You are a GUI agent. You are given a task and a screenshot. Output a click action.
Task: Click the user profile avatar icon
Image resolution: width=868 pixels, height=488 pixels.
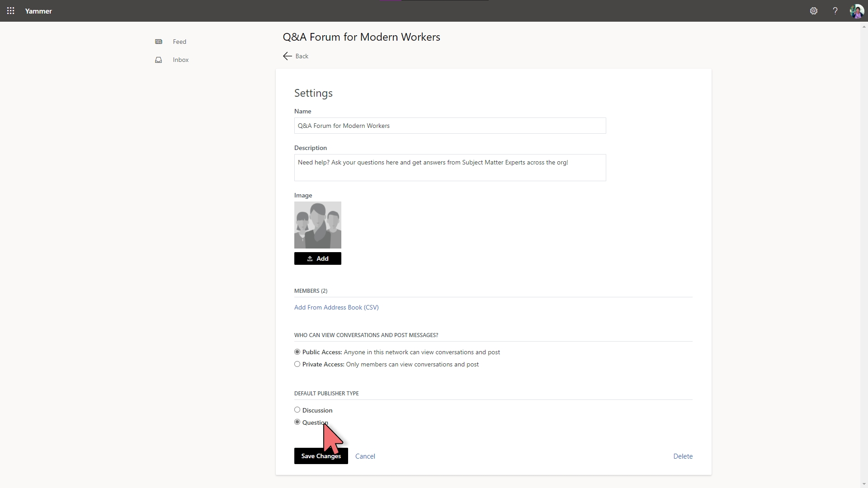857,11
